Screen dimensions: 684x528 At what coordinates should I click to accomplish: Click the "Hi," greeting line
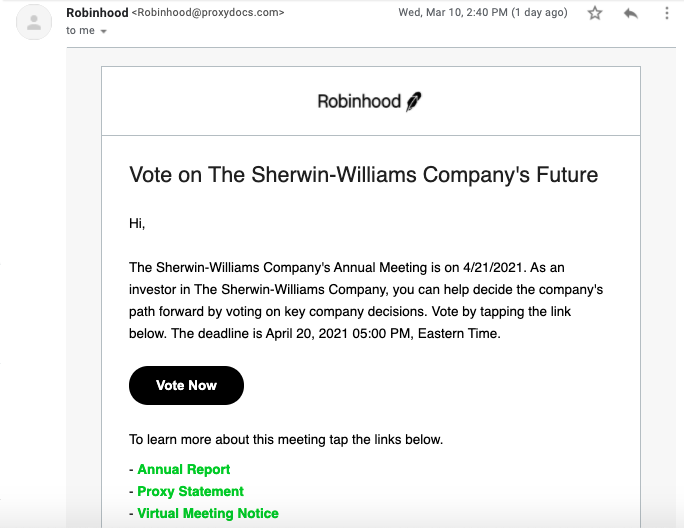pos(137,223)
